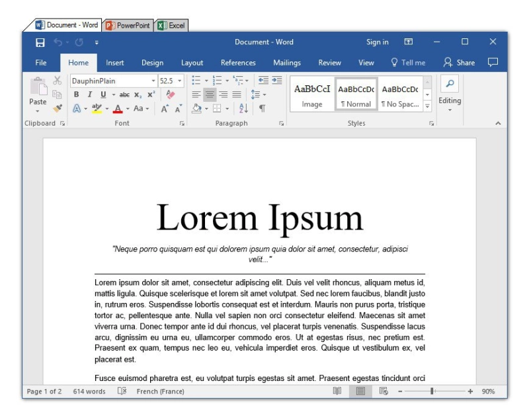Expand the Styles gallery More button

click(x=427, y=106)
